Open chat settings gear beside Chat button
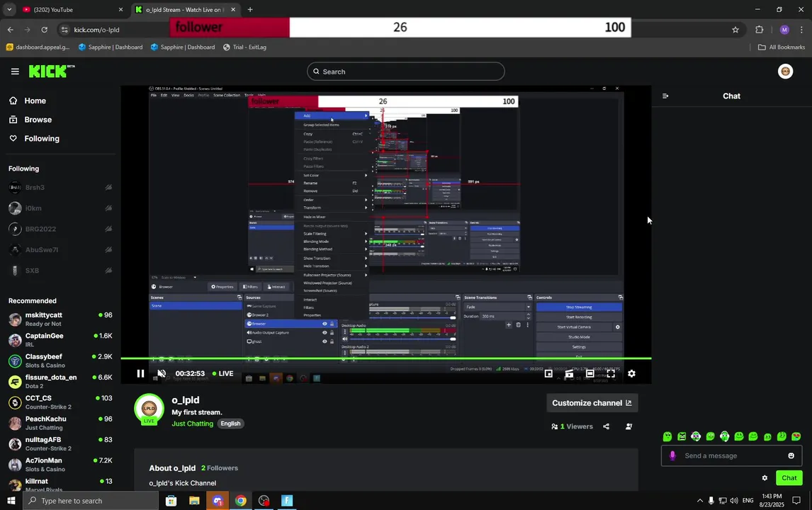This screenshot has width=812, height=510. pos(765,478)
